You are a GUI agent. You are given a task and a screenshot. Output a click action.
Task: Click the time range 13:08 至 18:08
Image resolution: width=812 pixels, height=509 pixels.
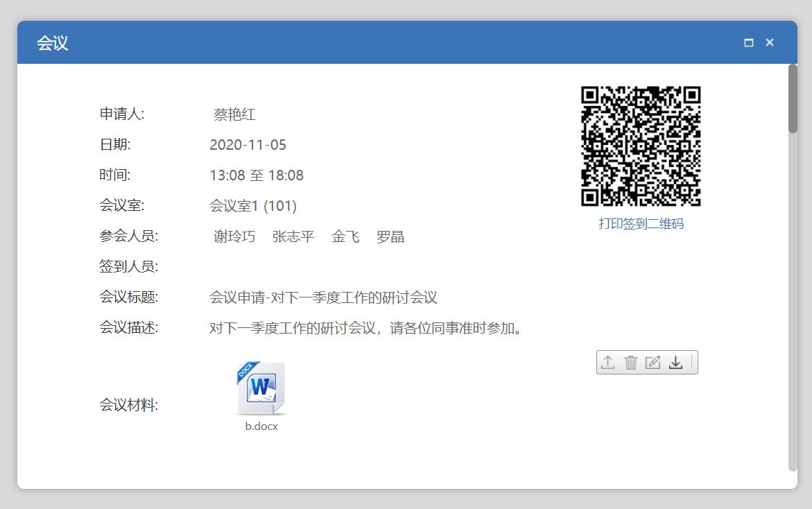(x=257, y=175)
